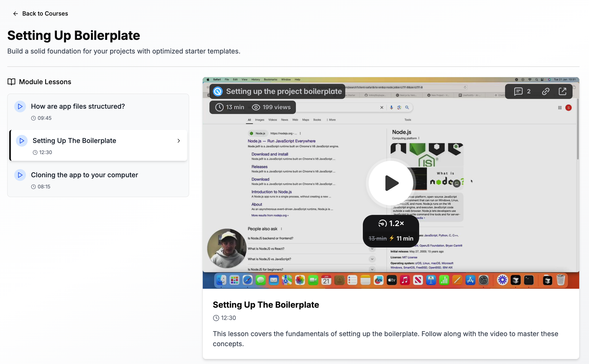
Task: Open the video comments icon
Action: tap(518, 91)
